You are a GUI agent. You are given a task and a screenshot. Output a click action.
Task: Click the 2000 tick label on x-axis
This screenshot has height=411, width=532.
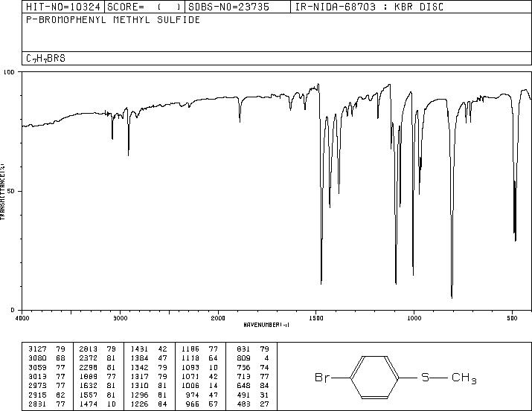(x=218, y=318)
